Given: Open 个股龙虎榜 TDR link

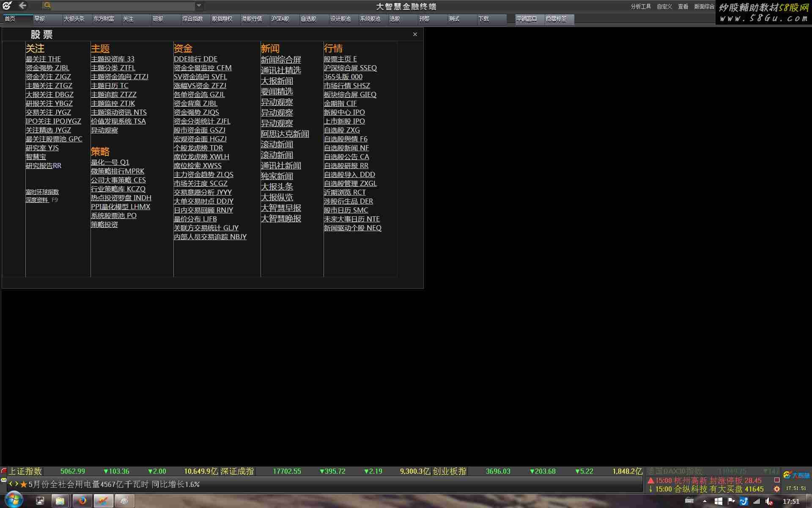Looking at the screenshot, I should point(198,148).
